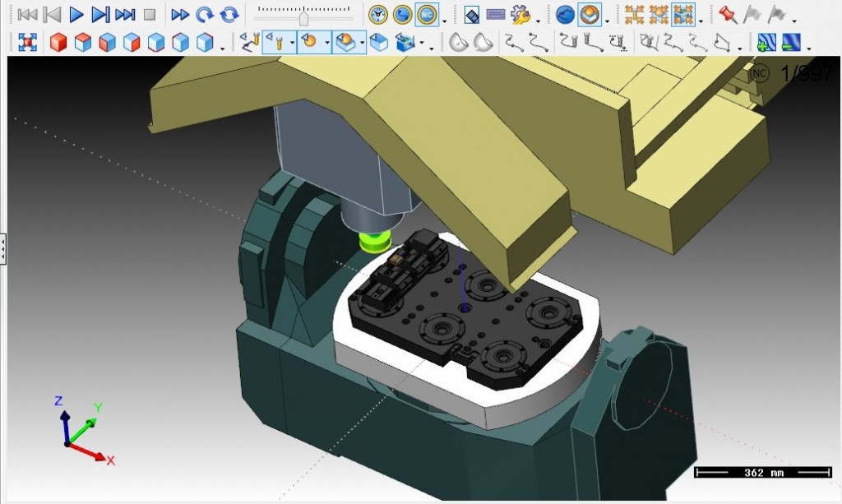Click the left side panel collapse handle

[2, 248]
